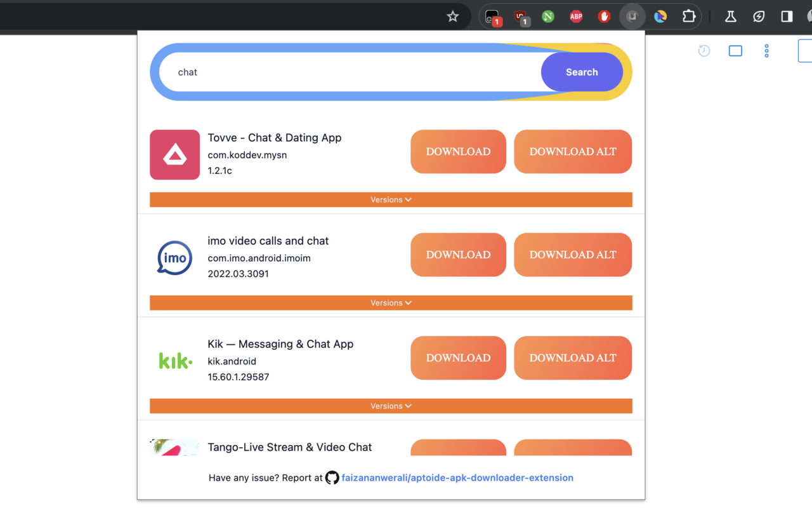The width and height of the screenshot is (812, 508).
Task: Click Download Alt for imo
Action: point(573,255)
